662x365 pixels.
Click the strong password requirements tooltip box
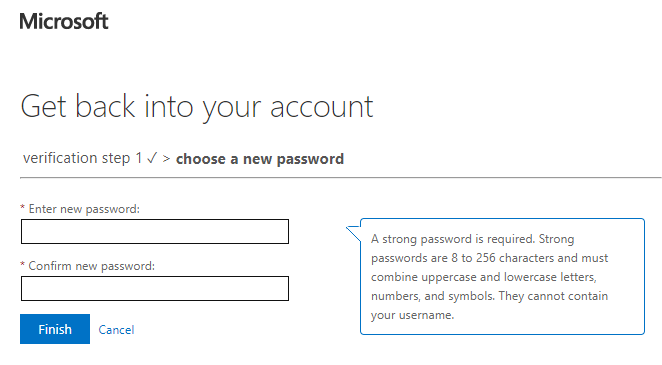502,276
